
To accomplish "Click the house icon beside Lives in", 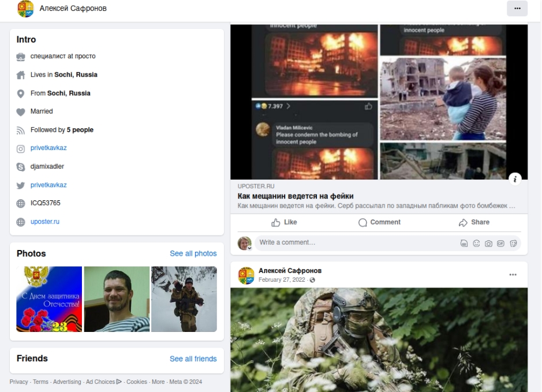I will click(21, 75).
